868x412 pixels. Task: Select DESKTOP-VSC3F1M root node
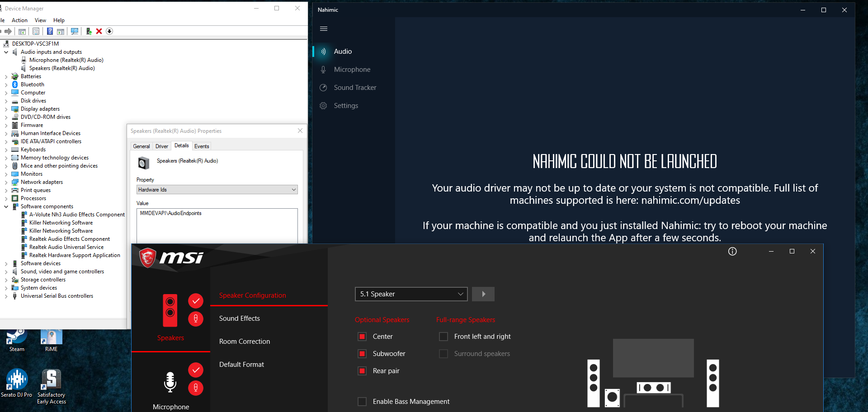tap(35, 44)
